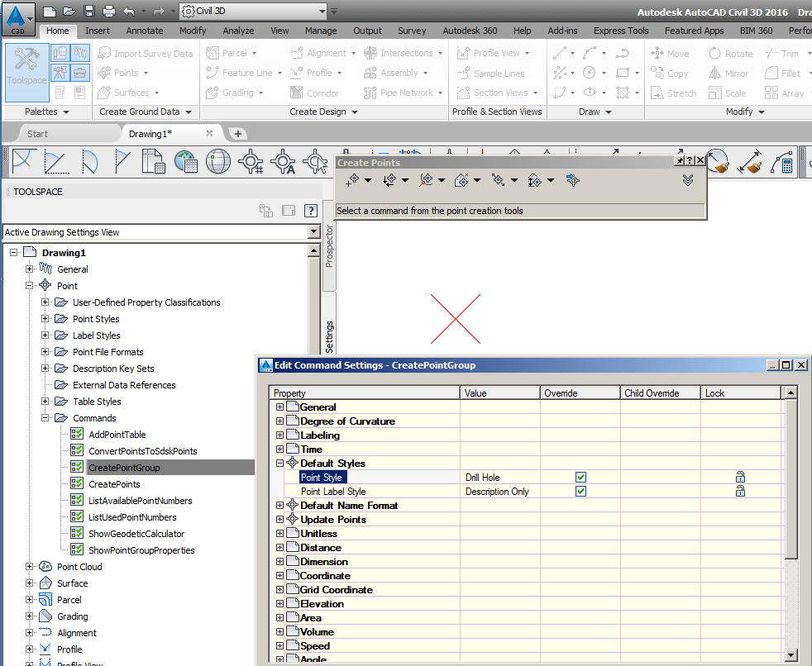Click the Scale tool in Modify panel
812x666 pixels.
click(x=728, y=93)
